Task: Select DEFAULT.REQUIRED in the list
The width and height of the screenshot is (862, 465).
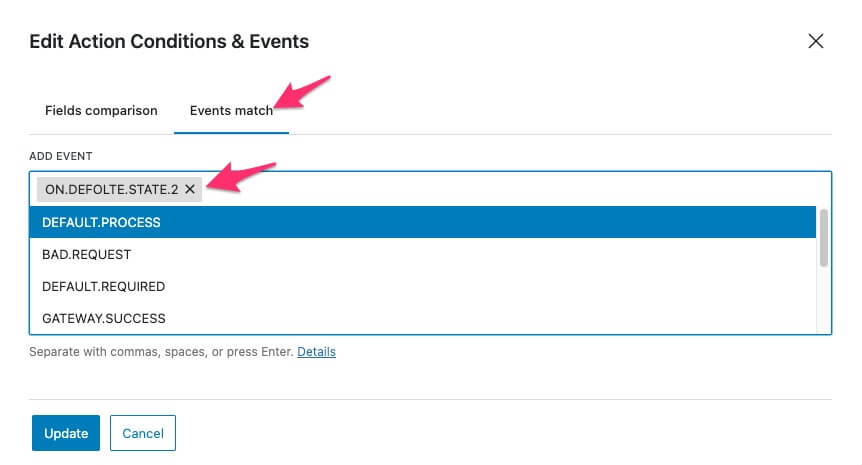Action: click(103, 286)
